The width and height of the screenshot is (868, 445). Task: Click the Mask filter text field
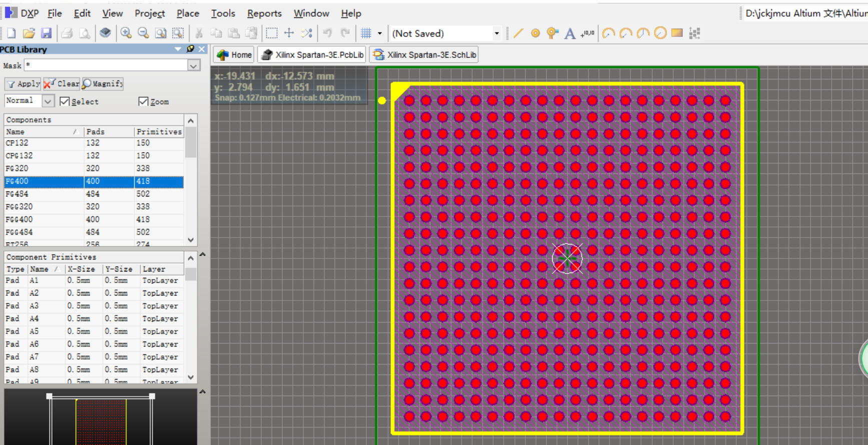tap(106, 65)
